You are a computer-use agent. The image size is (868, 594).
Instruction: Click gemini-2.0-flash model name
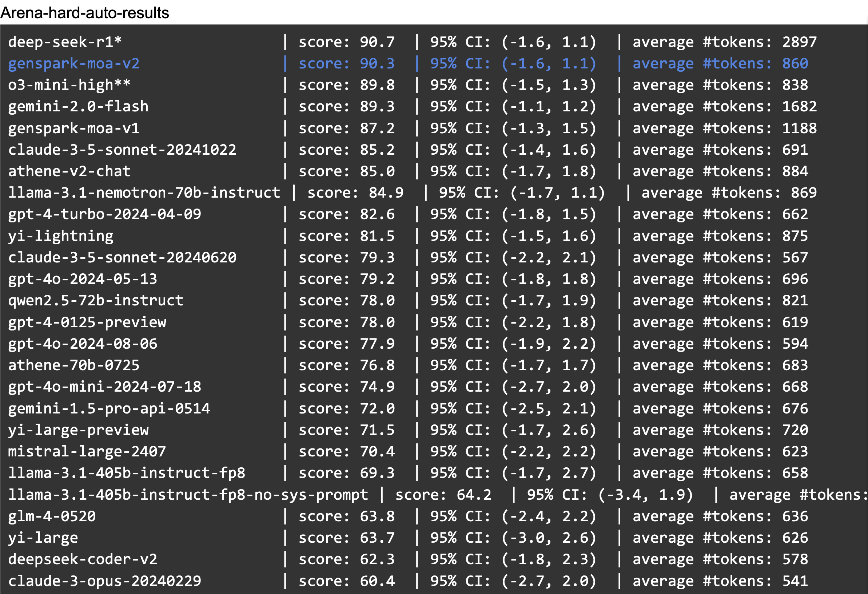click(x=78, y=107)
